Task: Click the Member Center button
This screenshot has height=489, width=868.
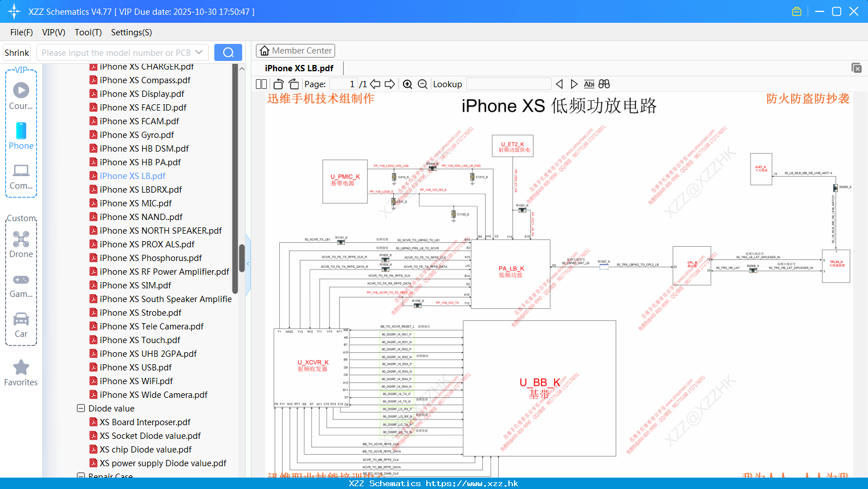Action: 295,51
